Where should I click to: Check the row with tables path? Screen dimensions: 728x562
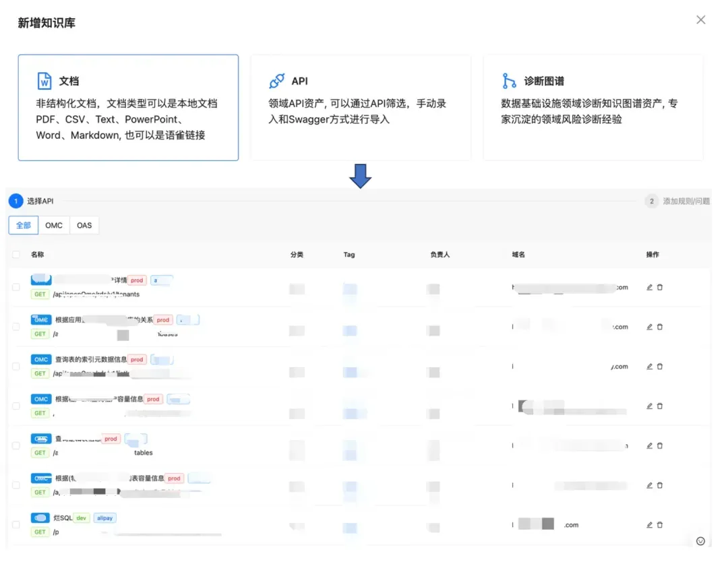tap(16, 445)
